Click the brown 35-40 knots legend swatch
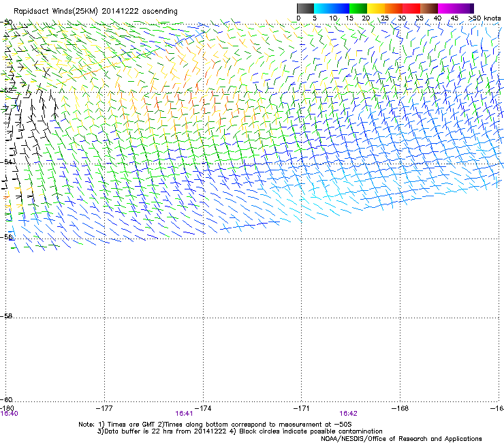Viewport: 504px width, 443px height. pyautogui.click(x=429, y=8)
